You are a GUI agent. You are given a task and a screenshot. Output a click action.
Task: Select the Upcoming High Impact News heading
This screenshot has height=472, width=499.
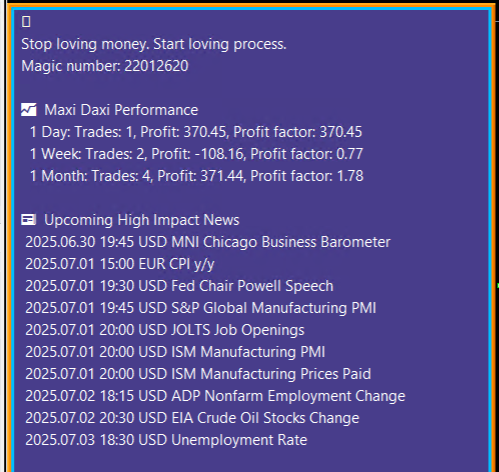(142, 220)
